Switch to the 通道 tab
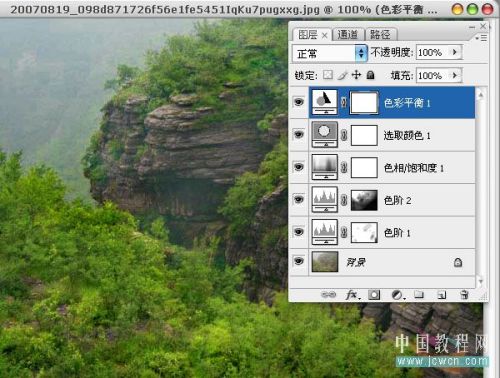This screenshot has height=378, width=500. 347,34
